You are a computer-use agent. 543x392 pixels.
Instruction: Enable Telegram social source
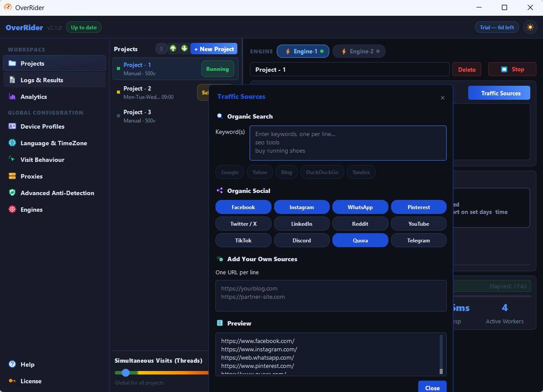click(419, 240)
